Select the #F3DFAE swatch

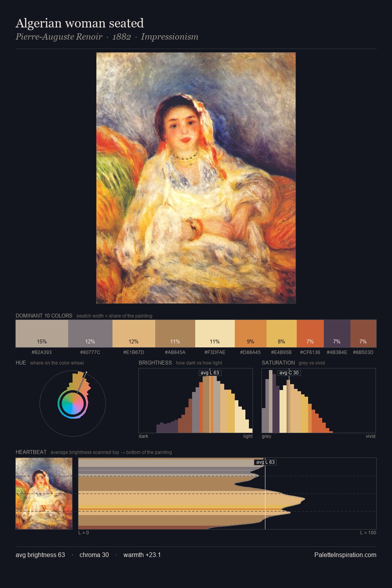(215, 334)
